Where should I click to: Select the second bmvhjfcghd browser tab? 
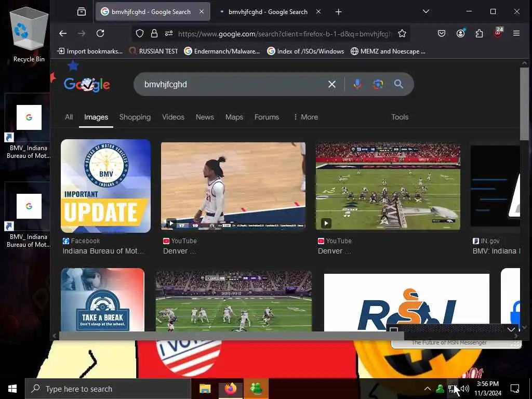268,12
